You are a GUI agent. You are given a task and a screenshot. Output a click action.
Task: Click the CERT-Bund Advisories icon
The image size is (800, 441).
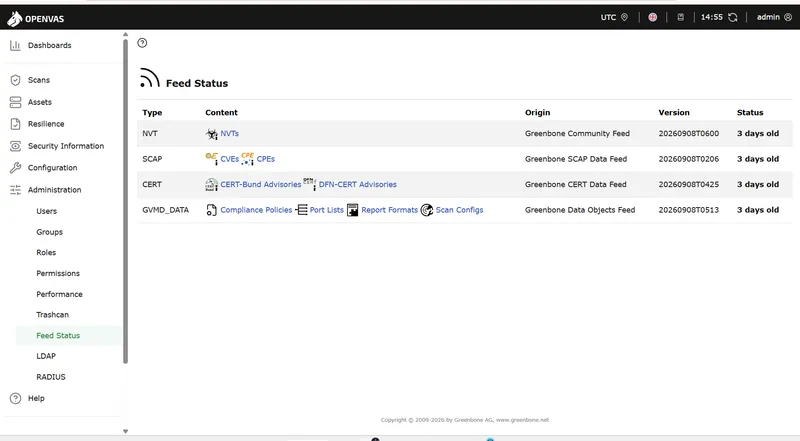(x=211, y=184)
